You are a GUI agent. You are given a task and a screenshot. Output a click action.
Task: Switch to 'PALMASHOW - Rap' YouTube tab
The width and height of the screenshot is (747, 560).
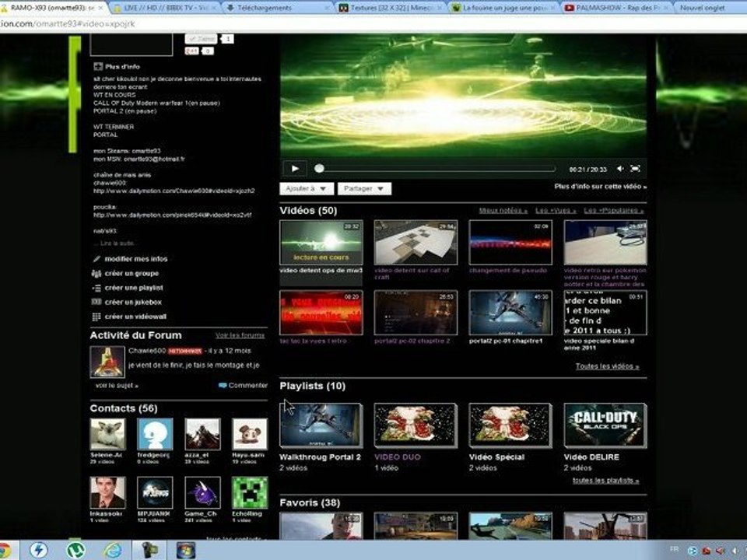click(x=617, y=8)
